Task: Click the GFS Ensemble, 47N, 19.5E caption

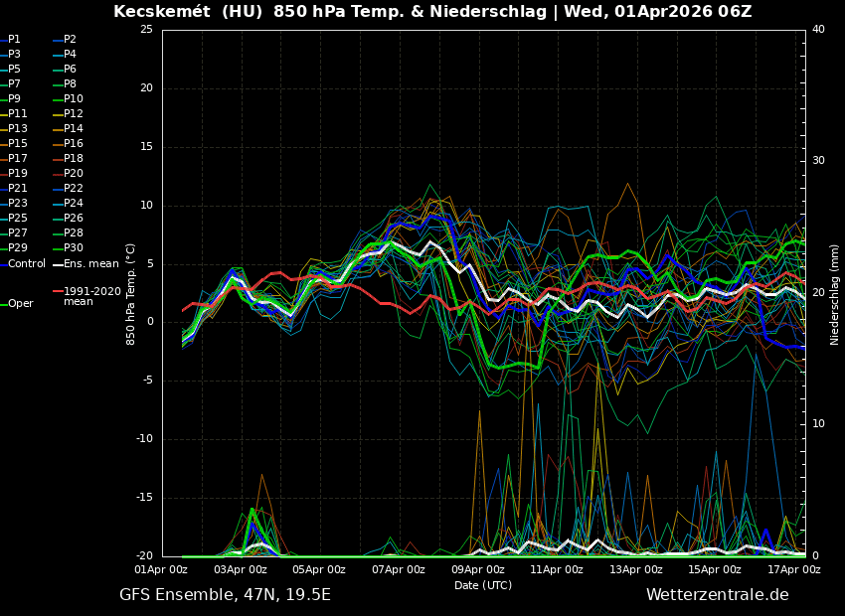Action: click(x=225, y=595)
